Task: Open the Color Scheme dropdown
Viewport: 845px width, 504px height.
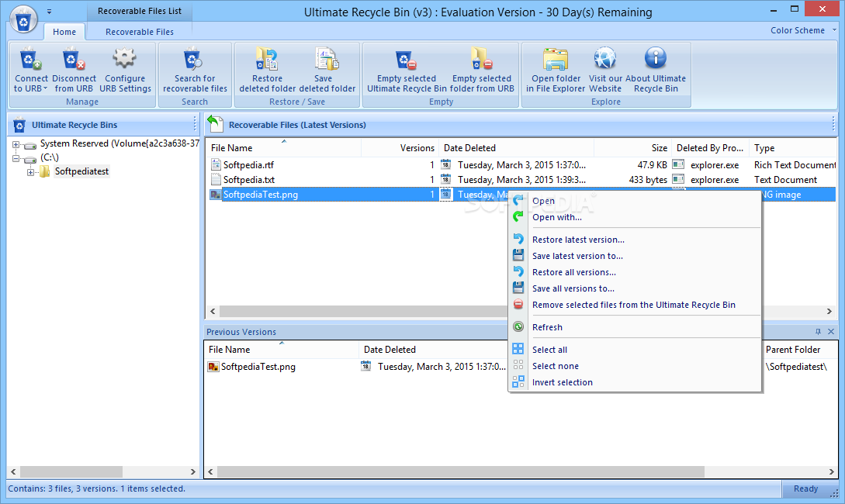Action: click(x=802, y=30)
